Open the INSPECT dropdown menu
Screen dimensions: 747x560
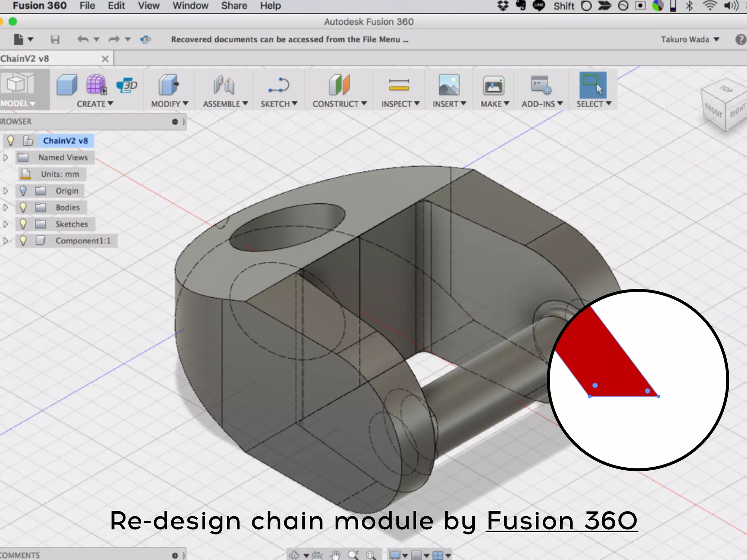tap(400, 104)
